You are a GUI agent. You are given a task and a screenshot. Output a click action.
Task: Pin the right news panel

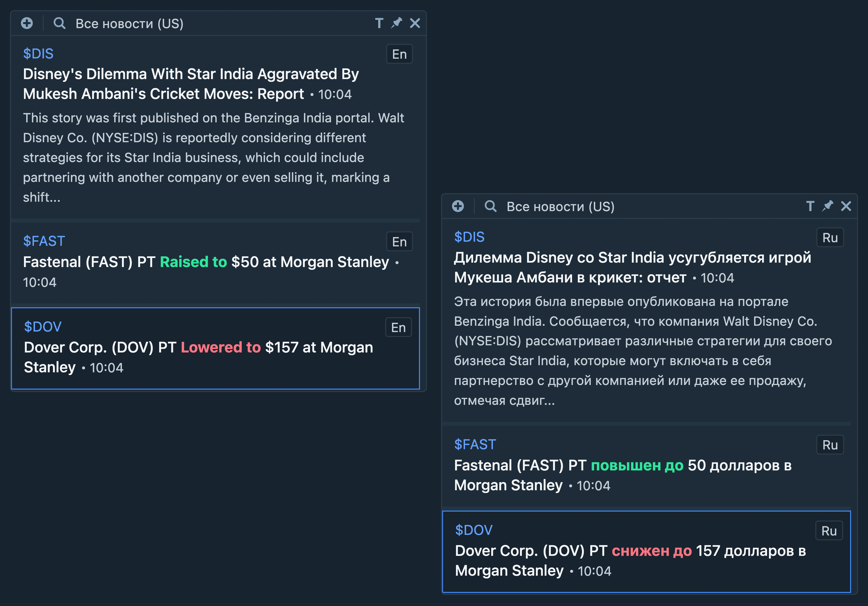827,206
